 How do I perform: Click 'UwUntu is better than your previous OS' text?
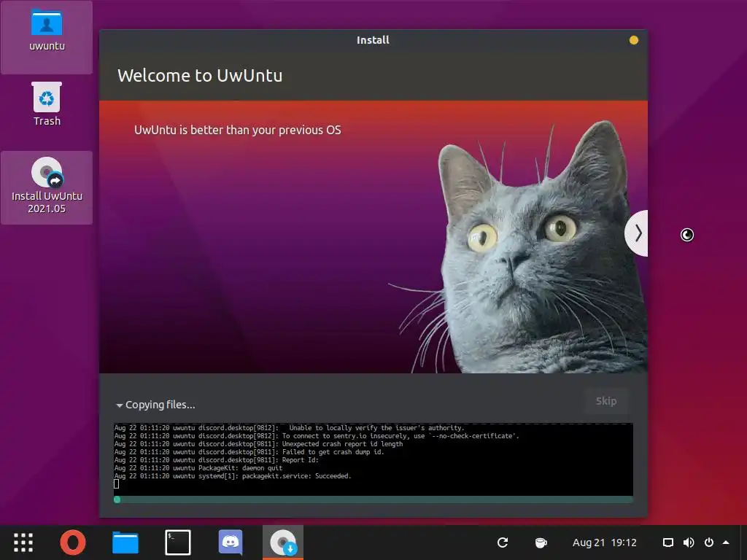point(237,130)
